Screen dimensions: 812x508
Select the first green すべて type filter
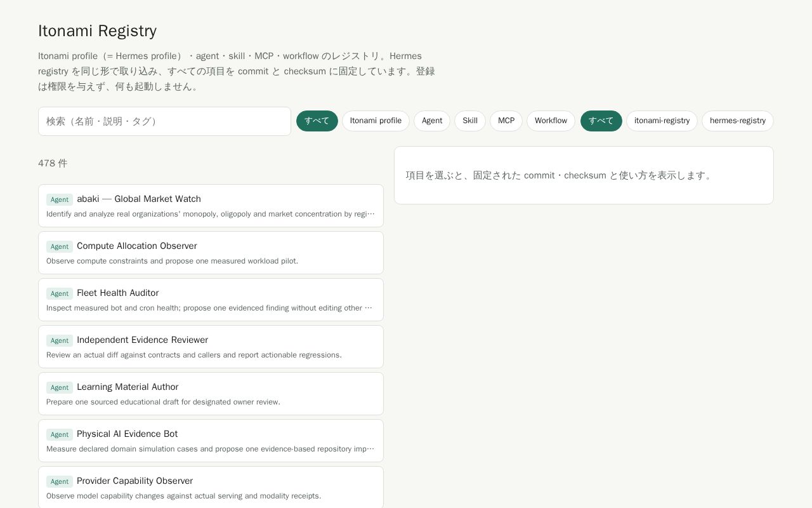pos(317,121)
